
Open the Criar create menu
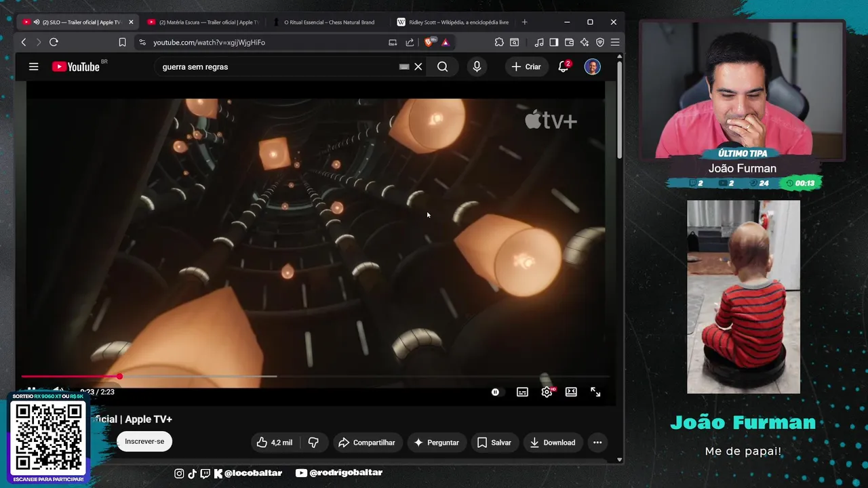click(526, 66)
